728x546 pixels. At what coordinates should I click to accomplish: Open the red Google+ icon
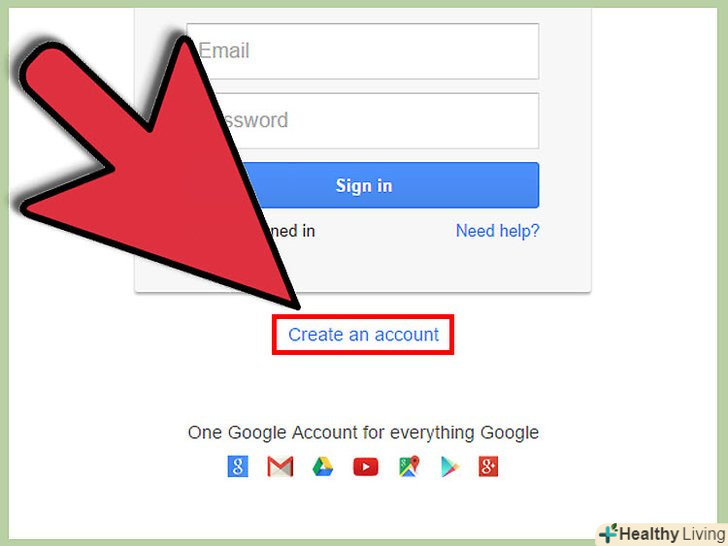coord(488,466)
